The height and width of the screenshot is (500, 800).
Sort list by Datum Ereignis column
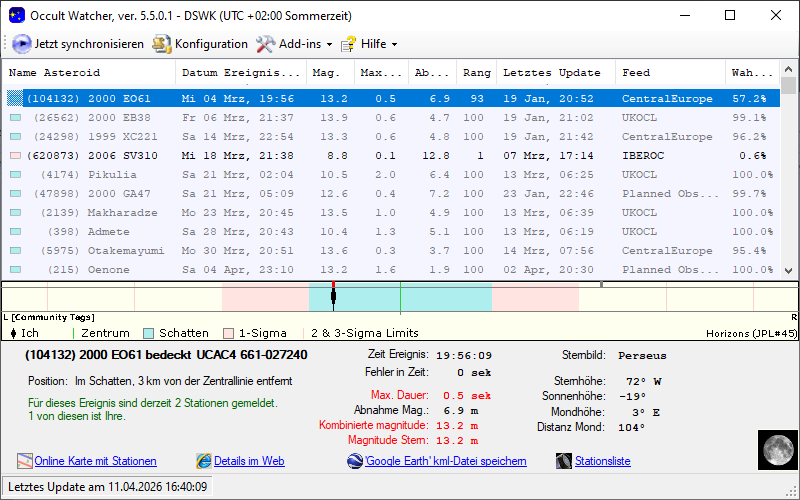tap(240, 73)
